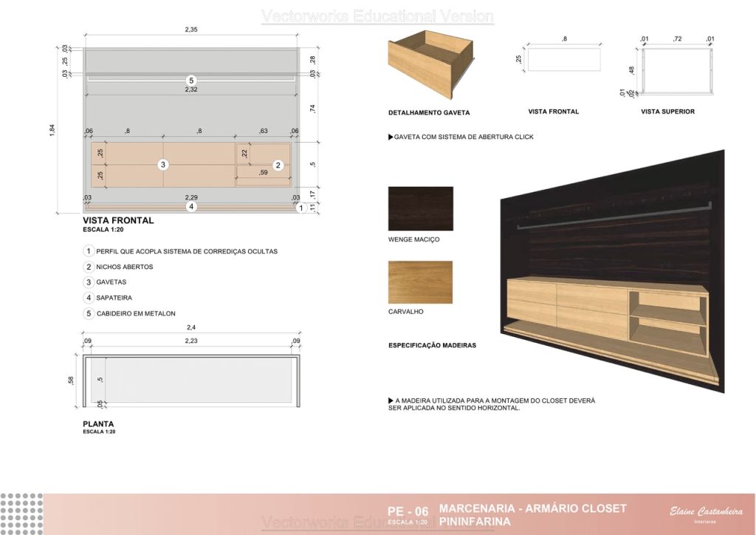Click the 'PE - 06' sheet number
The image size is (756, 535).
408,511
